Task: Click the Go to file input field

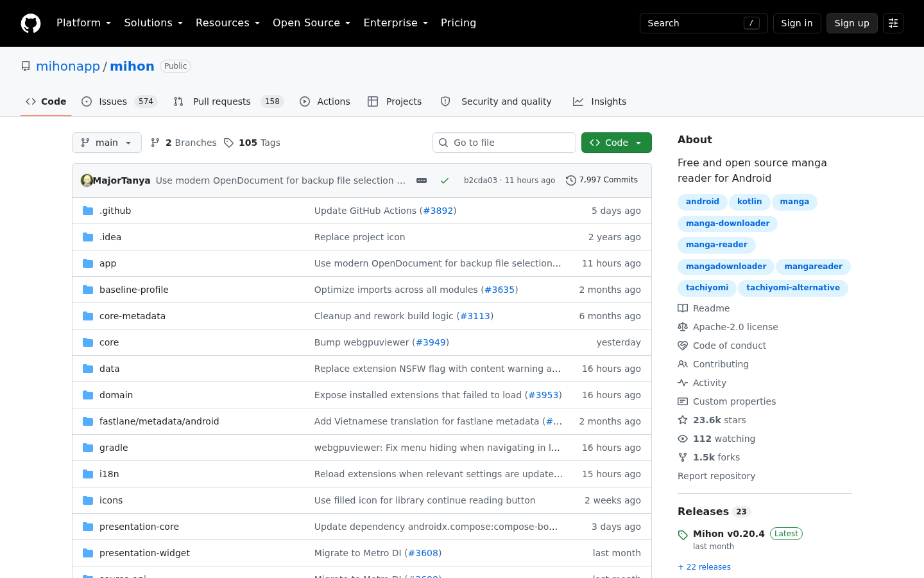Action: point(504,143)
